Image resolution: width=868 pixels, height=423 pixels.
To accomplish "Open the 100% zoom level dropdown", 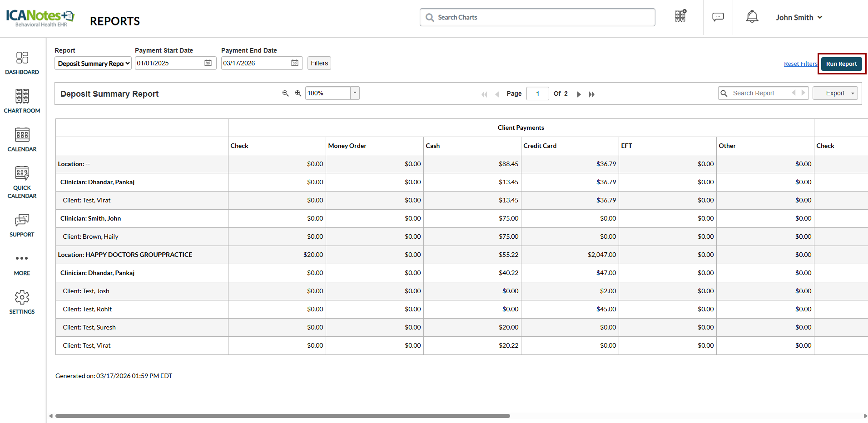I will (x=355, y=93).
